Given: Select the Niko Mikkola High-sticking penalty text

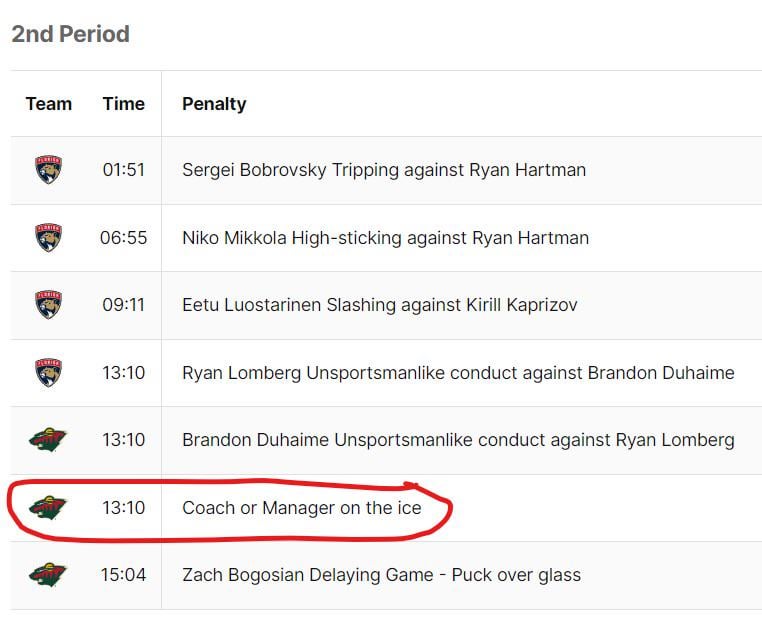Looking at the screenshot, I should [x=385, y=238].
